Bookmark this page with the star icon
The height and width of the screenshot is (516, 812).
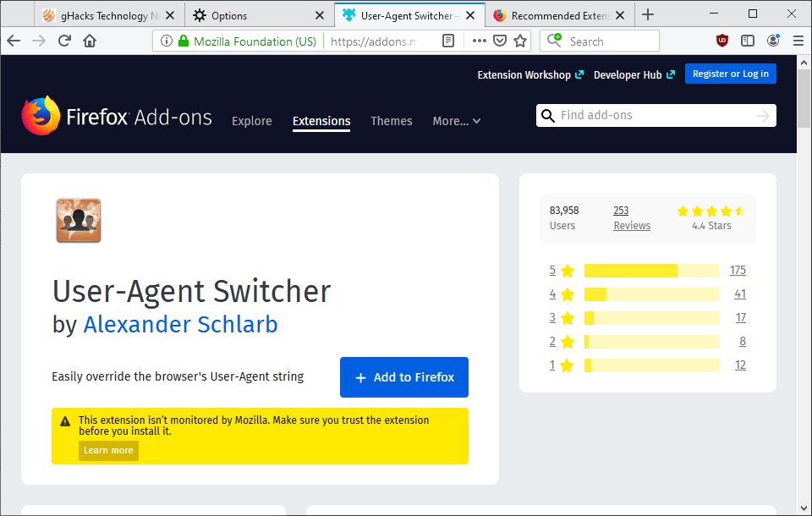(x=519, y=40)
